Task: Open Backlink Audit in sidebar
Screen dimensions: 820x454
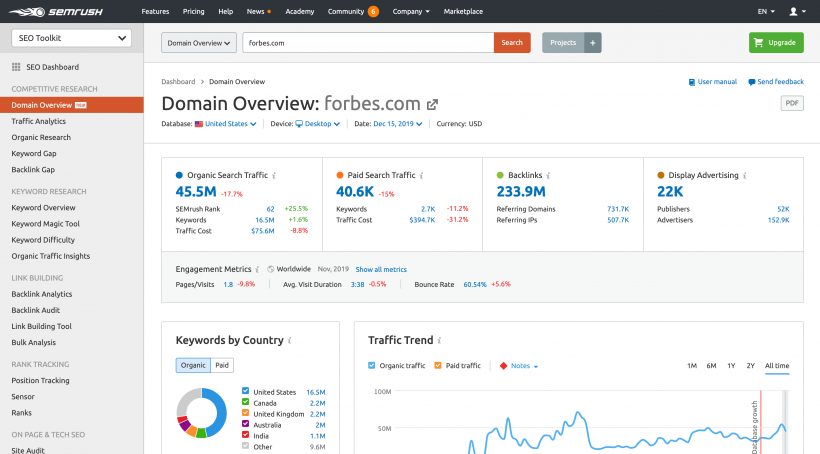Action: [36, 310]
